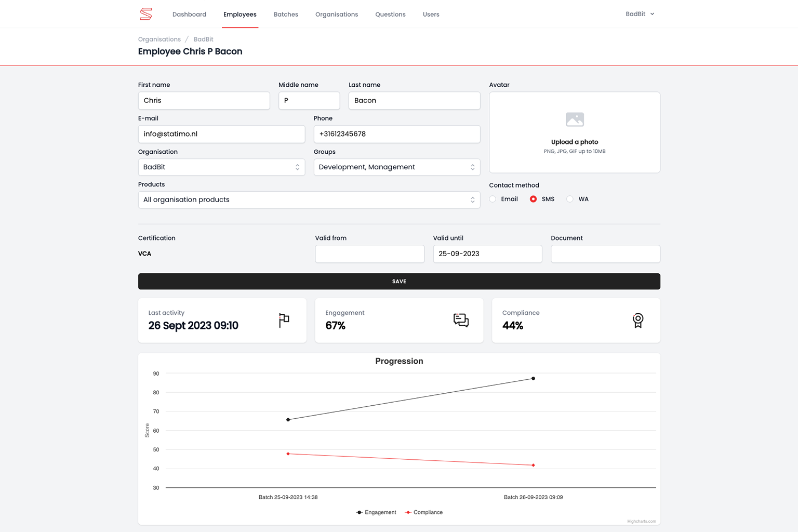Click the last black Engagement data point
The height and width of the screenshot is (532, 798).
tap(533, 378)
